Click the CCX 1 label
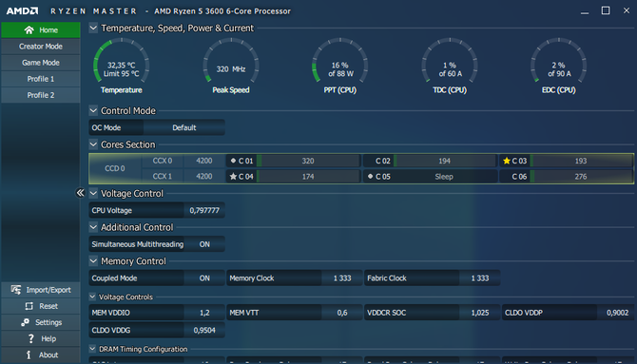 (x=162, y=177)
